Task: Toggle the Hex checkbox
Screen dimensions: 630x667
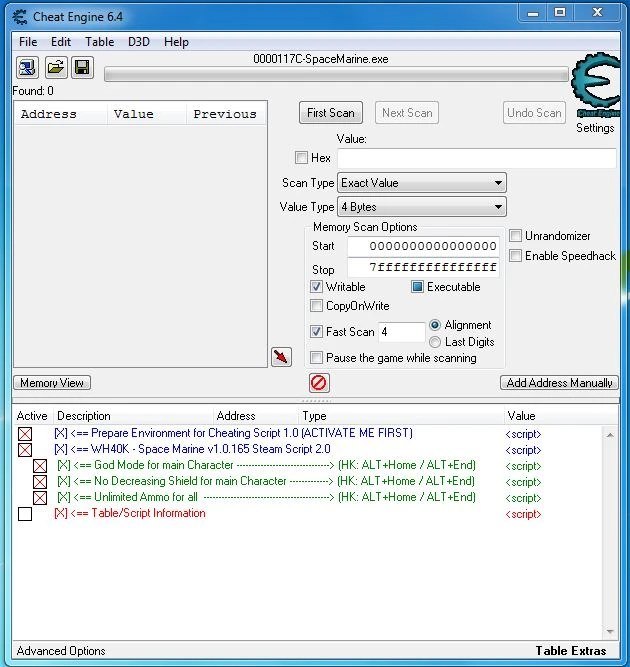Action: tap(301, 158)
